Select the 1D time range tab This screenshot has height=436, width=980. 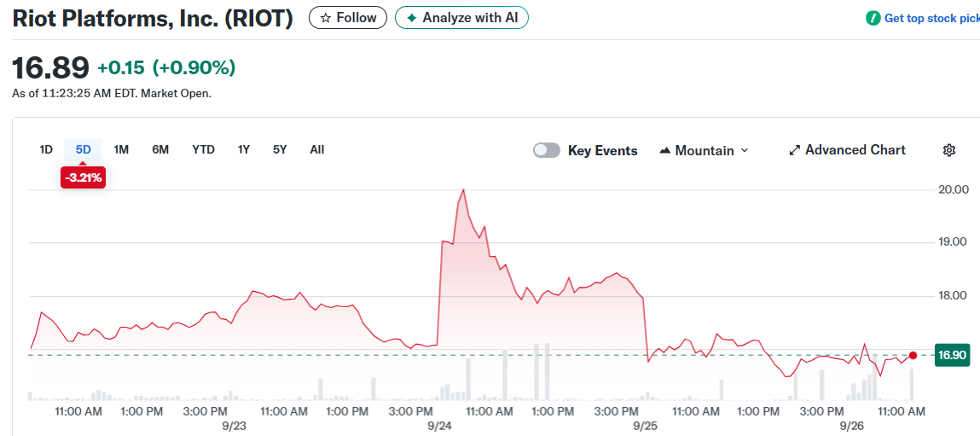pos(45,149)
